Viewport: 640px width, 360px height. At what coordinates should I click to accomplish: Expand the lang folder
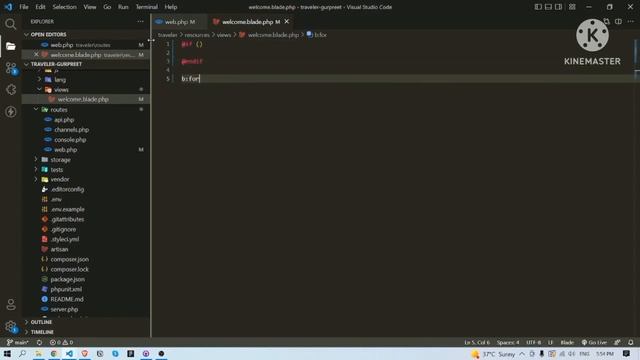pyautogui.click(x=60, y=80)
